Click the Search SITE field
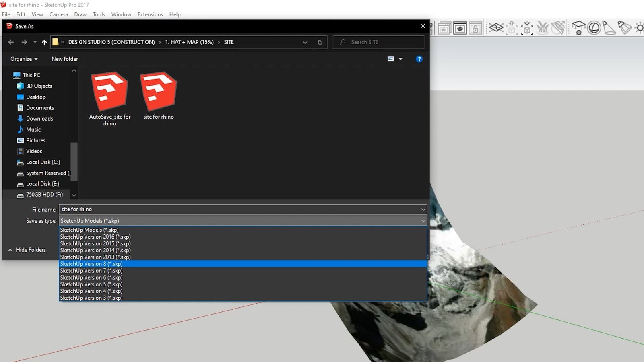644x362 pixels. tap(378, 42)
